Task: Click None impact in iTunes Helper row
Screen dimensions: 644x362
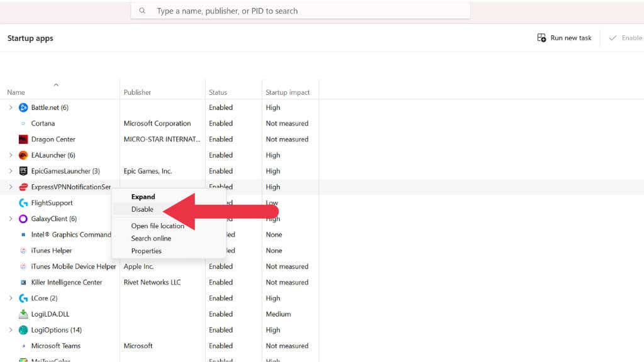Action: [x=274, y=251]
